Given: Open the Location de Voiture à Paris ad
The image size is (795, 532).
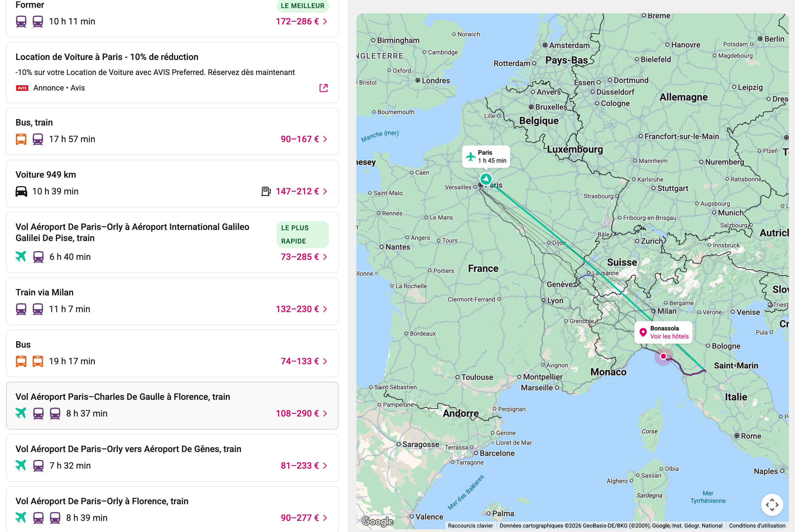Looking at the screenshot, I should pyautogui.click(x=107, y=57).
